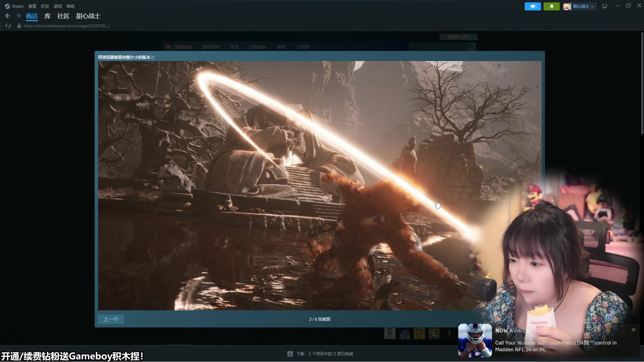
Task: Click the page vertical scrollbar
Action: pyautogui.click(x=642, y=84)
